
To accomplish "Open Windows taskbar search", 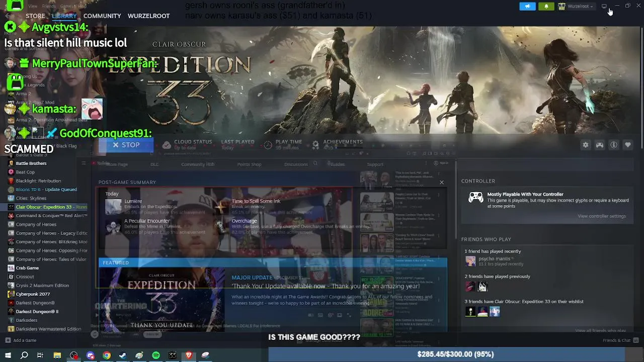I will (24, 355).
